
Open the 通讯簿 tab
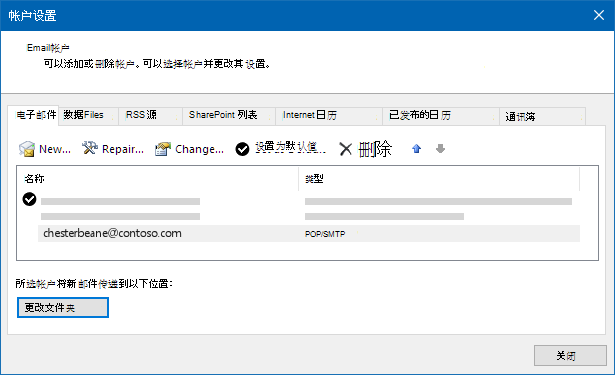pos(543,117)
